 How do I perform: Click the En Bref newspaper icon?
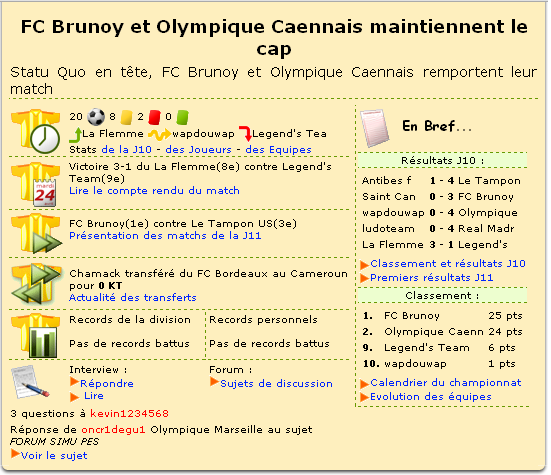(375, 128)
